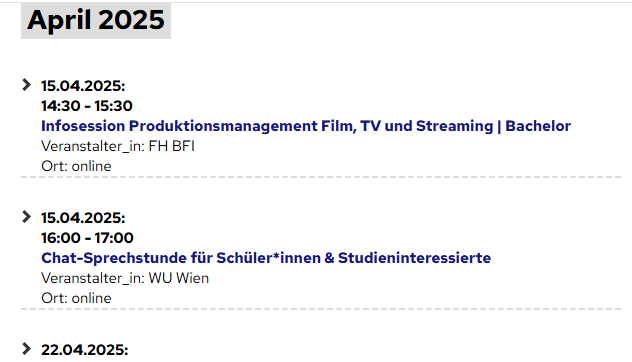Select the 14:30 - 15:30 time text

point(87,106)
